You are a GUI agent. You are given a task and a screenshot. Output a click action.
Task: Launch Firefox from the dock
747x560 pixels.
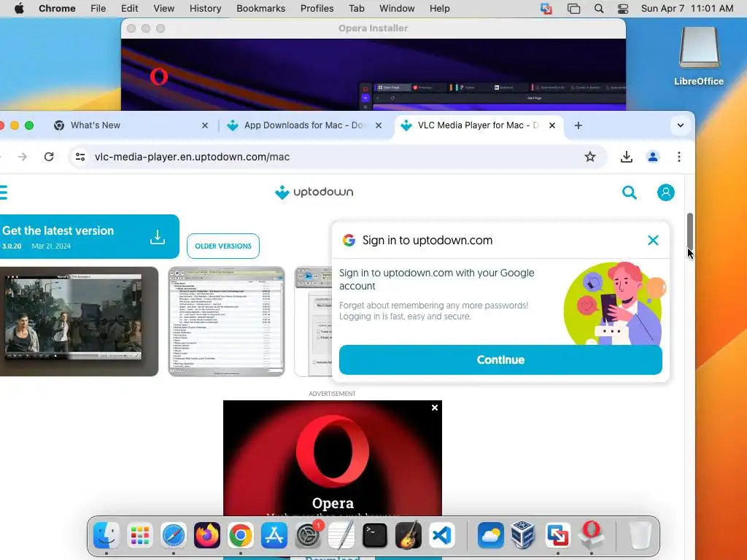click(206, 535)
